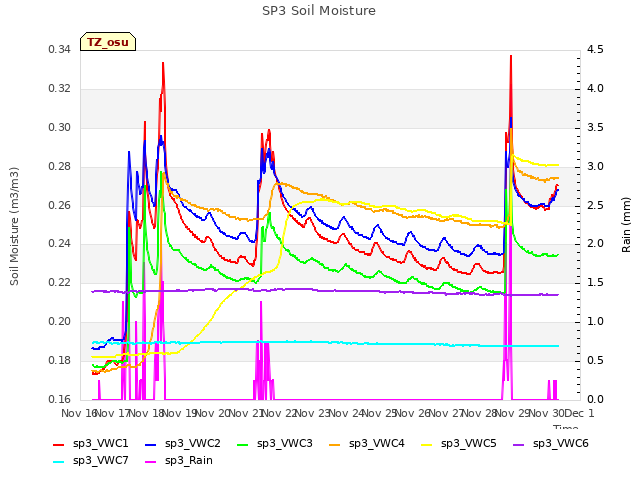Click the Dec 1 date tick label

pyautogui.click(x=579, y=413)
